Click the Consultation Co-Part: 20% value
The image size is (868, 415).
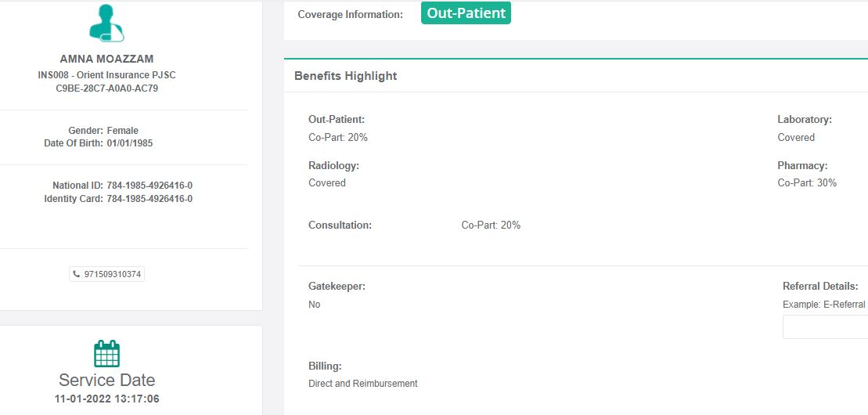(x=491, y=225)
